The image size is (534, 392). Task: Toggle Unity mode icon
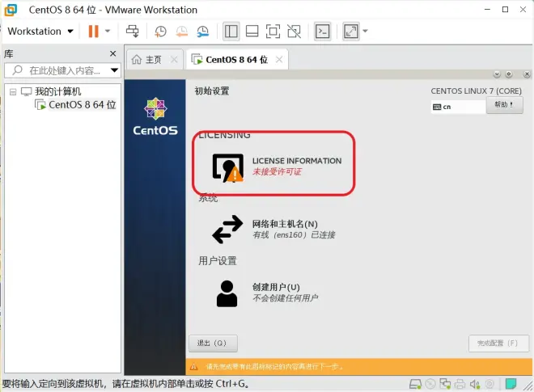294,32
